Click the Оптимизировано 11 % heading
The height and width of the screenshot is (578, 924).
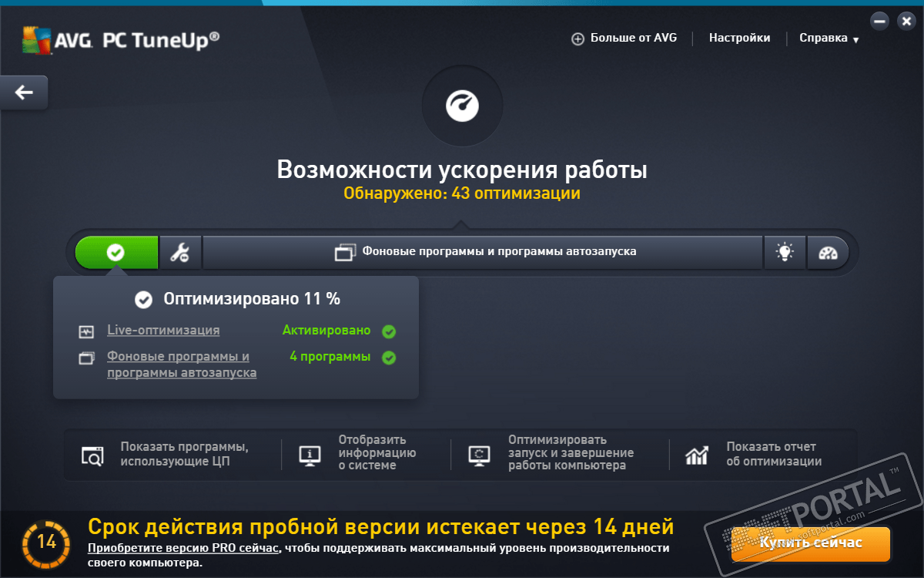tap(252, 298)
